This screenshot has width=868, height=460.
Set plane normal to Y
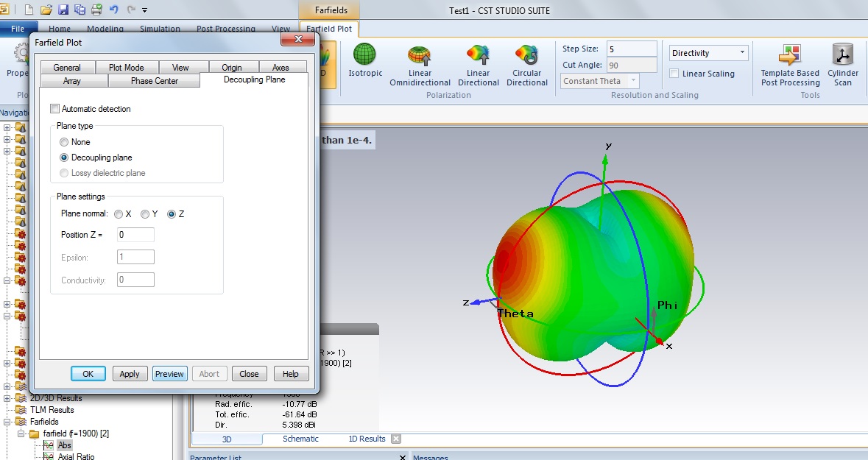(145, 214)
